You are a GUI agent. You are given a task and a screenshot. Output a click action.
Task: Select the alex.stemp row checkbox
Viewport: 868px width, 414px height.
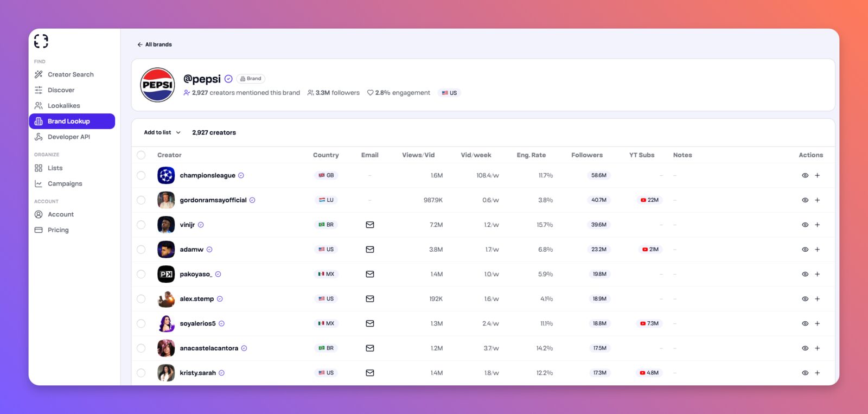141,299
